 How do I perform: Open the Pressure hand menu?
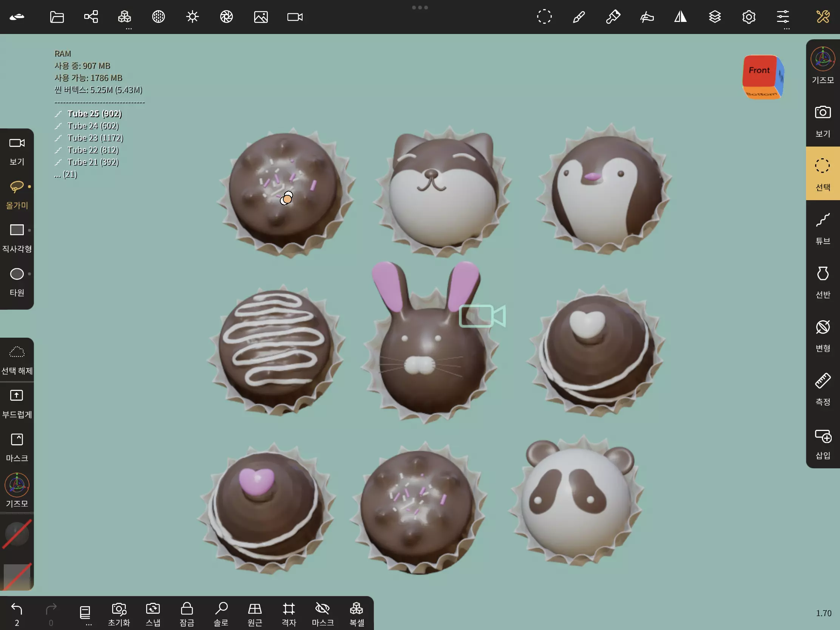coord(647,17)
